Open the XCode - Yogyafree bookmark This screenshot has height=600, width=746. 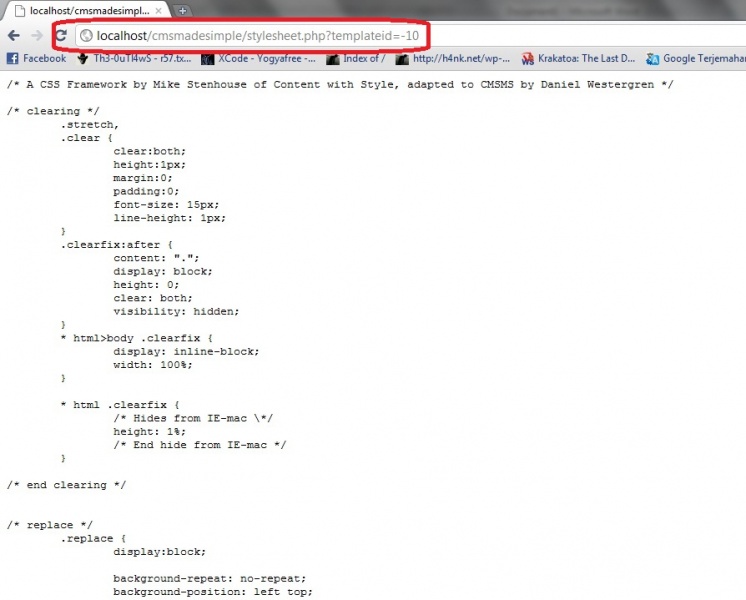point(258,59)
